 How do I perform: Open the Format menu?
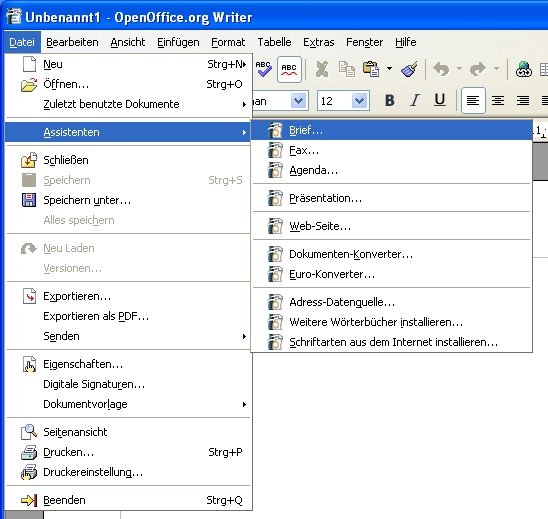(228, 42)
